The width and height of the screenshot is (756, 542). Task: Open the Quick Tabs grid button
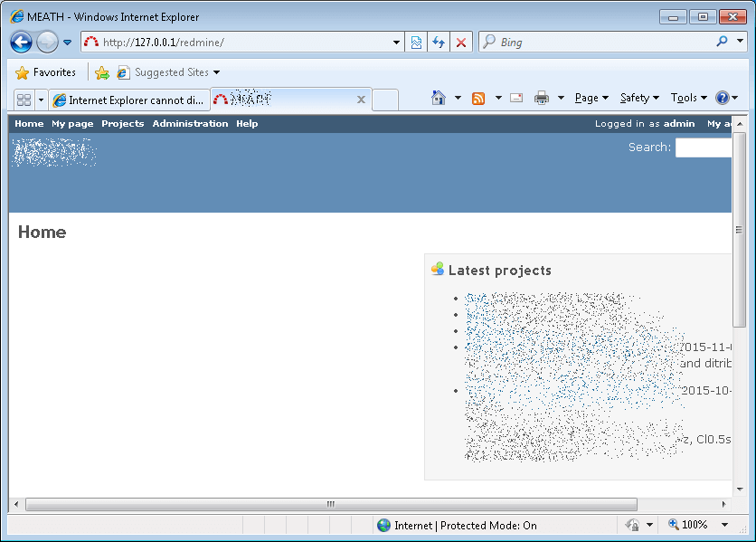coord(24,100)
